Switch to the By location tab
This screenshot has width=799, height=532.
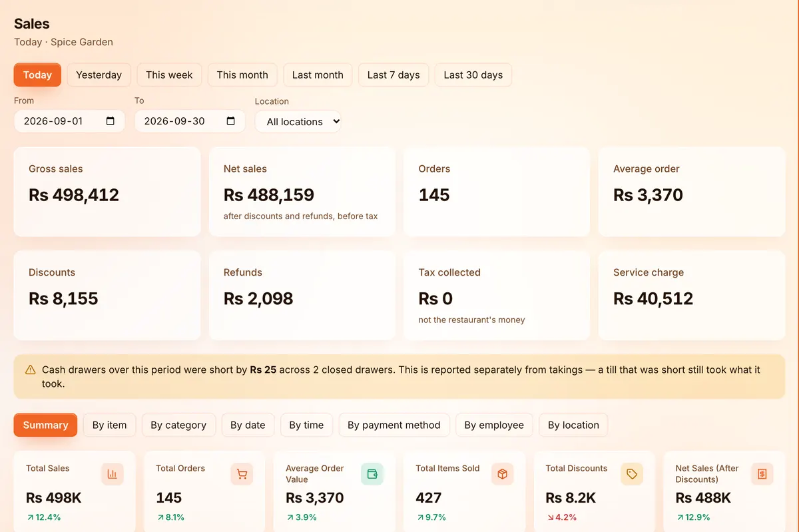[x=573, y=425]
